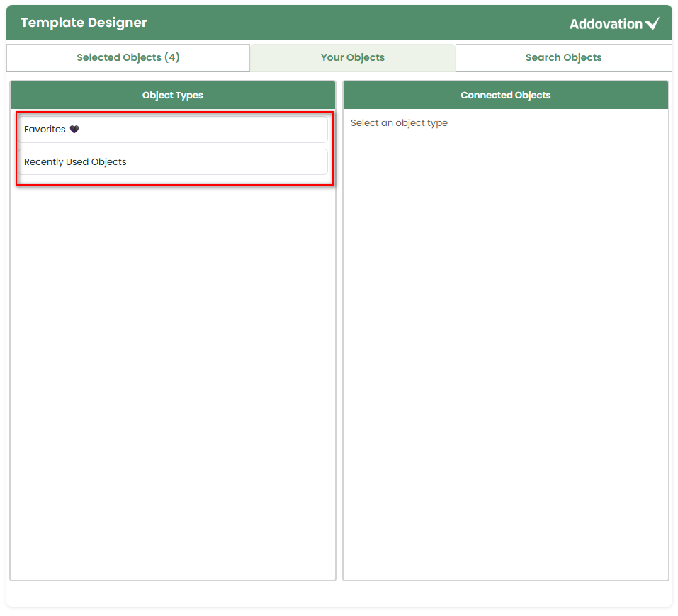
Task: Click the right end of the Favorites row
Action: pos(312,130)
